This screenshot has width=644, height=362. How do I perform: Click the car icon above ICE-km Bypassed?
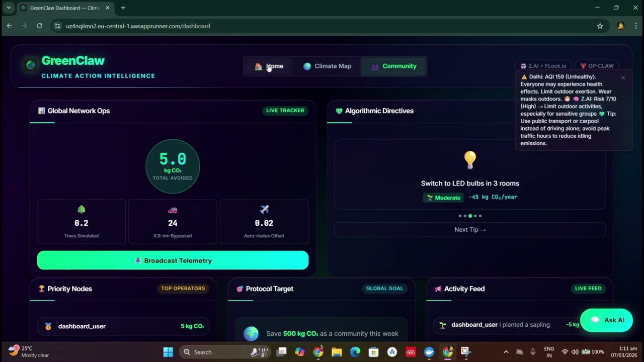tap(173, 210)
